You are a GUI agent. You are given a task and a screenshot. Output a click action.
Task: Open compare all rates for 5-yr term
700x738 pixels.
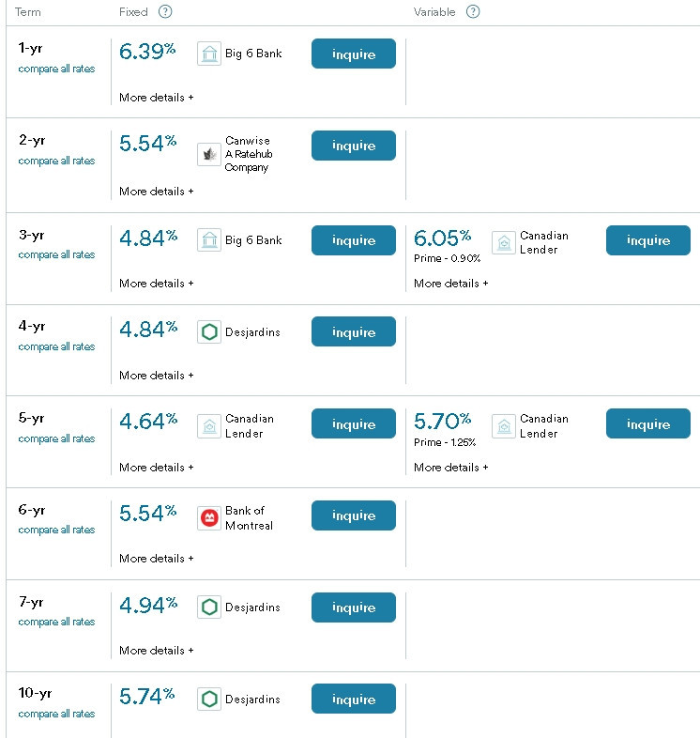pyautogui.click(x=56, y=438)
